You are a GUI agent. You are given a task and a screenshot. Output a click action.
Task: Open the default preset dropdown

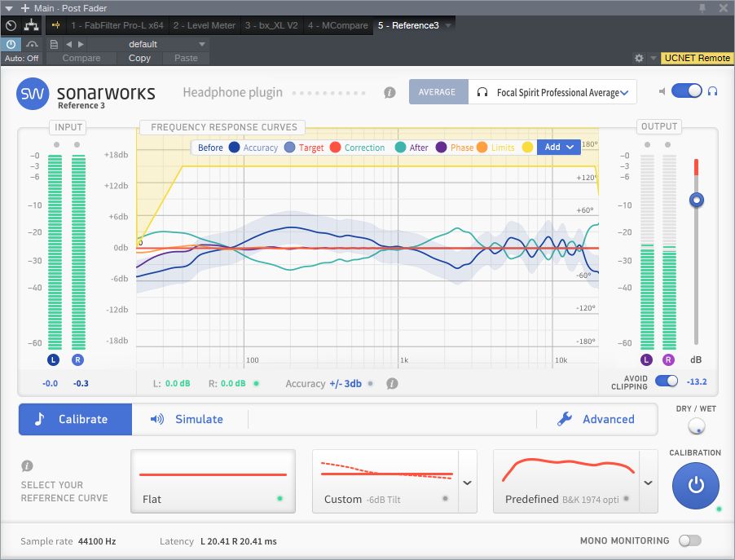click(x=147, y=44)
